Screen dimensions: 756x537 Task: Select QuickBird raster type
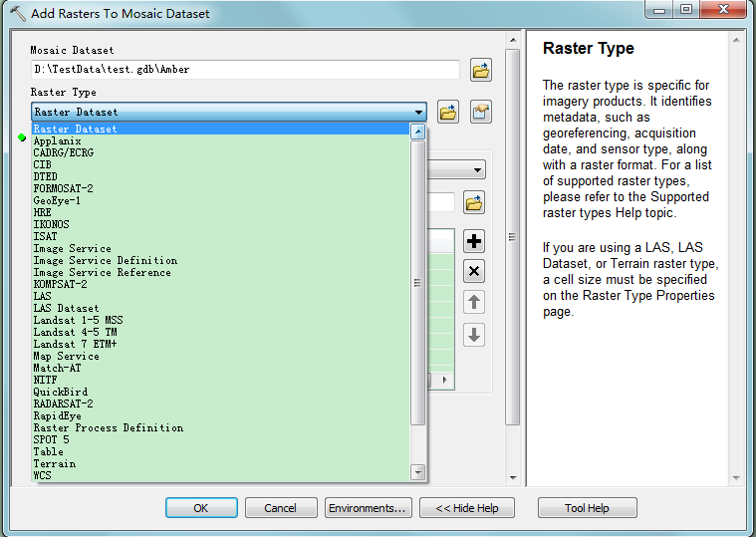pyautogui.click(x=221, y=392)
